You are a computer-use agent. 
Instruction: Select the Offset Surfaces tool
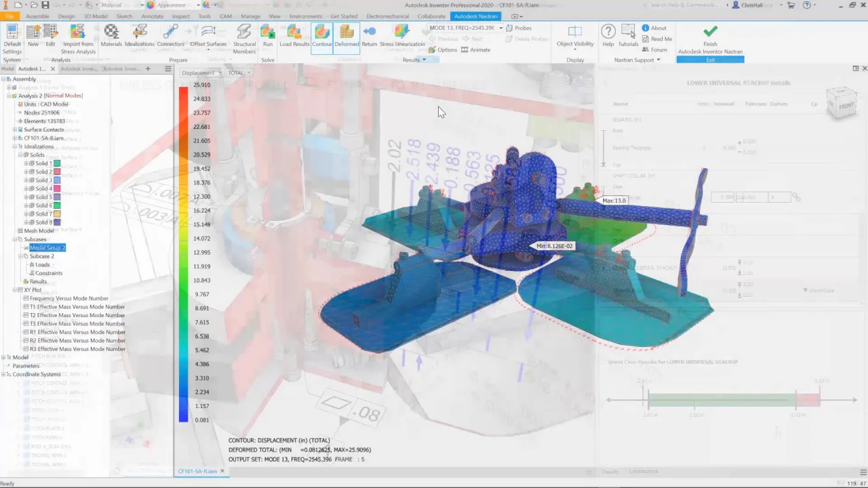click(x=208, y=36)
